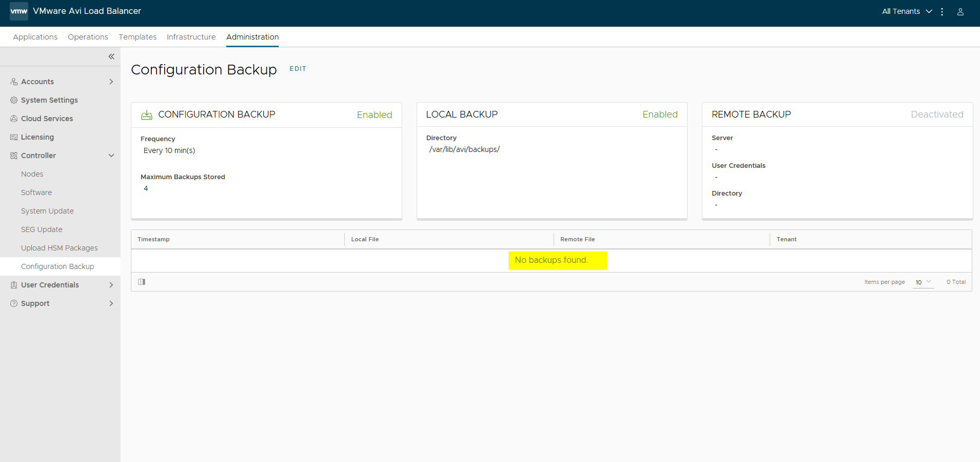Screen dimensions: 980x462
Task: Switch to the Templates tab
Action: [x=138, y=37]
